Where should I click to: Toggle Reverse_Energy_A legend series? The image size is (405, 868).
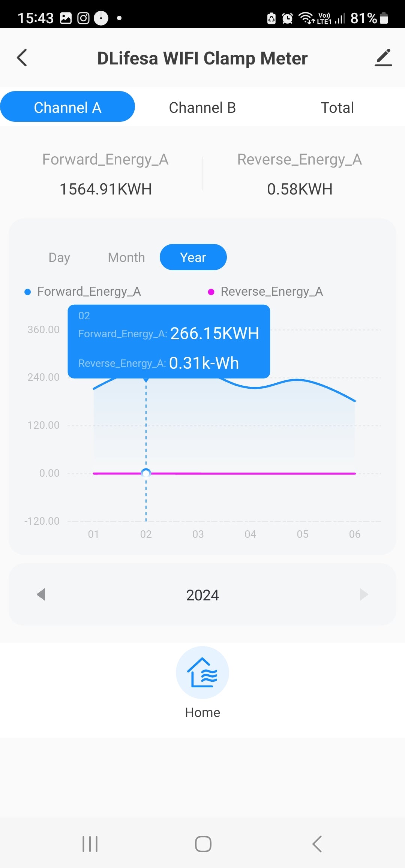tap(265, 292)
